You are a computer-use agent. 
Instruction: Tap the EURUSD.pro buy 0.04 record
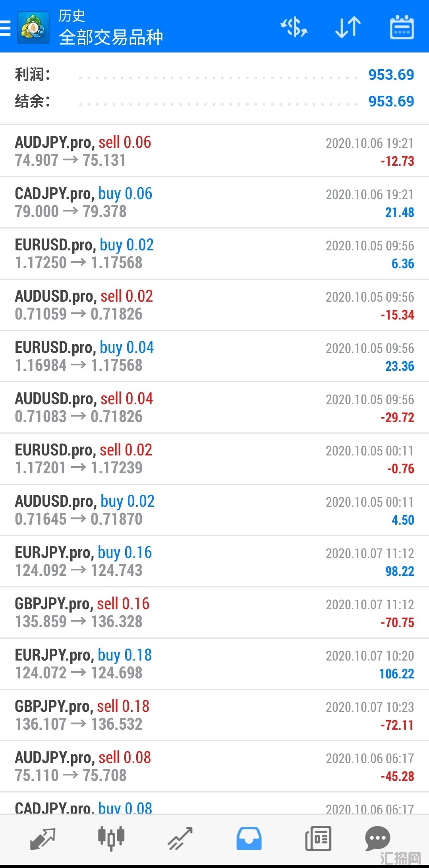[x=214, y=356]
